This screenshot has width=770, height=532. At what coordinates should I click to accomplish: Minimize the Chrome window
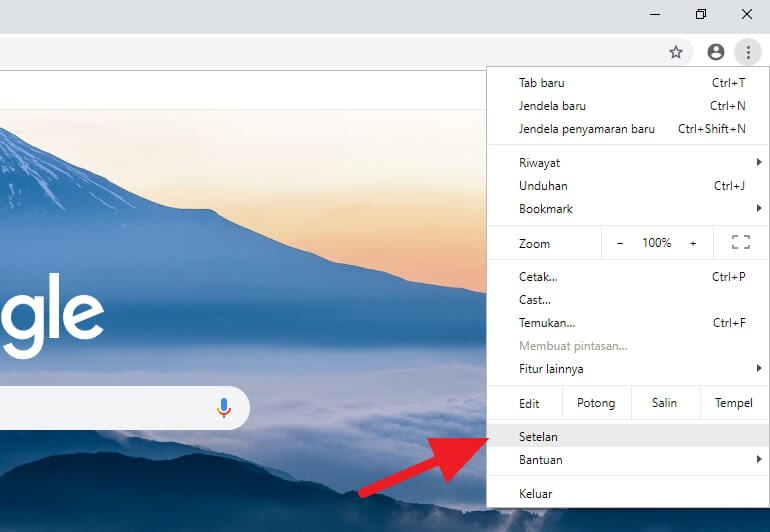655,14
